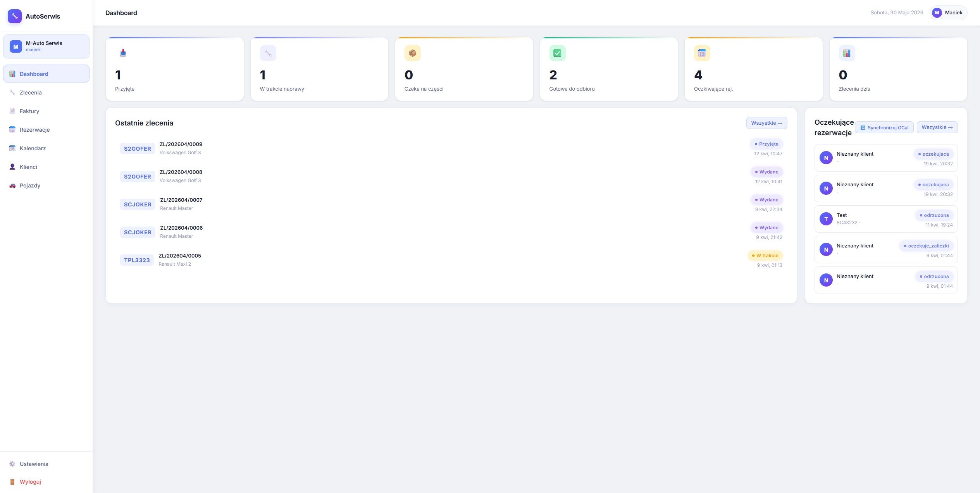Viewport: 980px width, 493px height.
Task: Click the Faktury document icon
Action: (12, 111)
